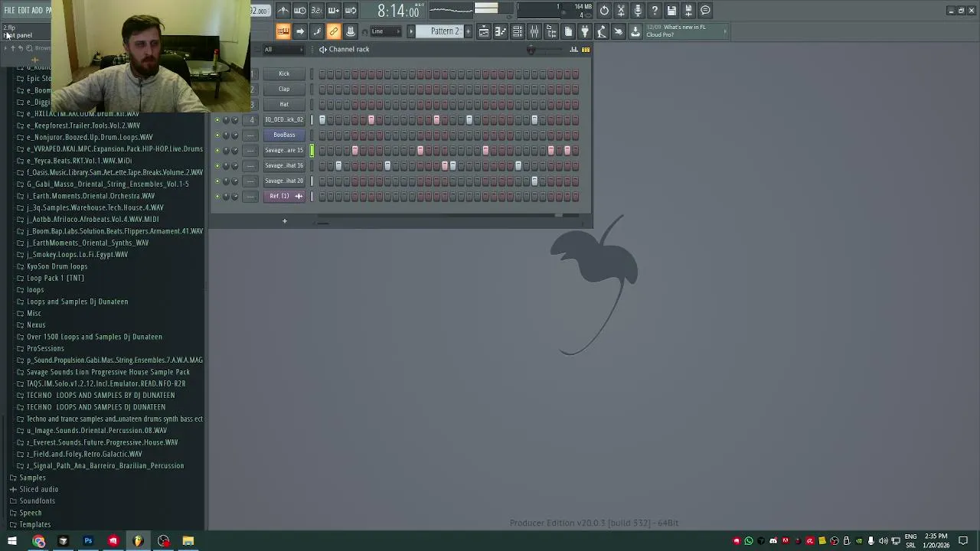
Task: Expand the Speech folder
Action: [x=31, y=513]
